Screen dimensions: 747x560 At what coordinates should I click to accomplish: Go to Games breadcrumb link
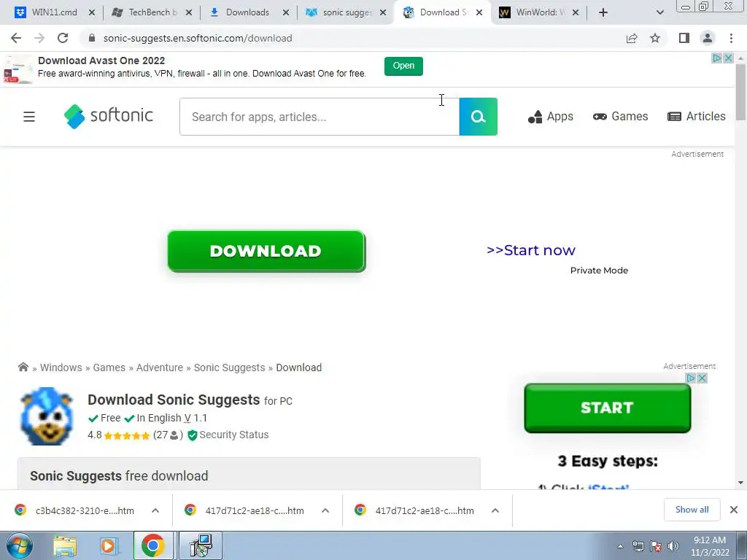[109, 367]
